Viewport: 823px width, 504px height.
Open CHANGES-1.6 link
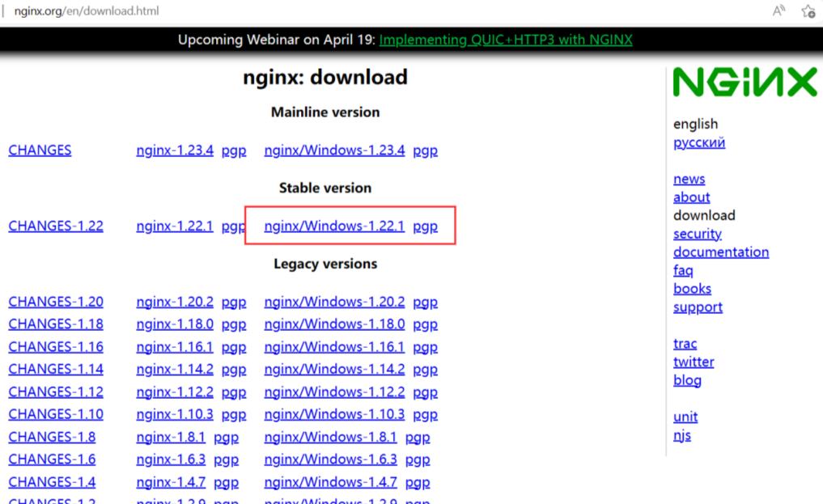pyautogui.click(x=52, y=460)
